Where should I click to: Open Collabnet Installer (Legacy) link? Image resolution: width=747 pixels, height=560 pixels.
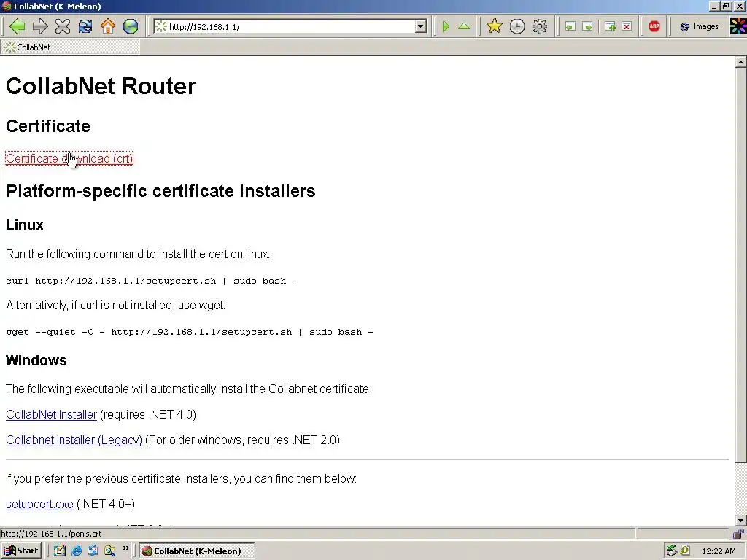[x=74, y=440]
